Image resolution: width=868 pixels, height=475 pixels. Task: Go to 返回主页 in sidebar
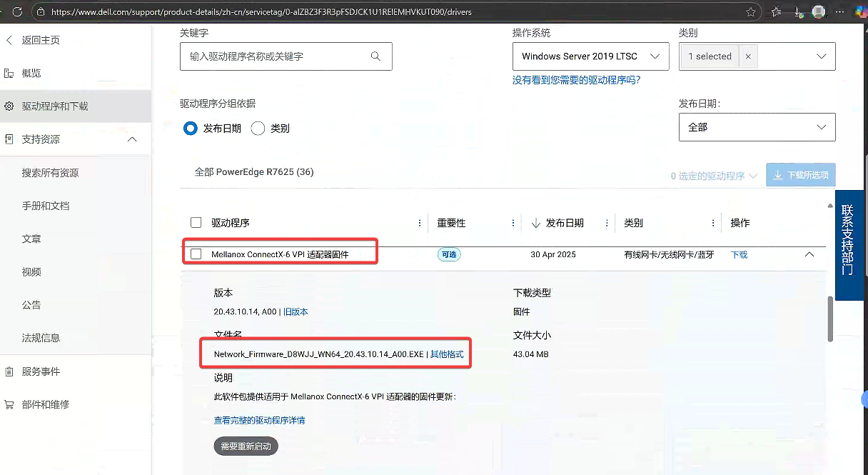(x=41, y=40)
